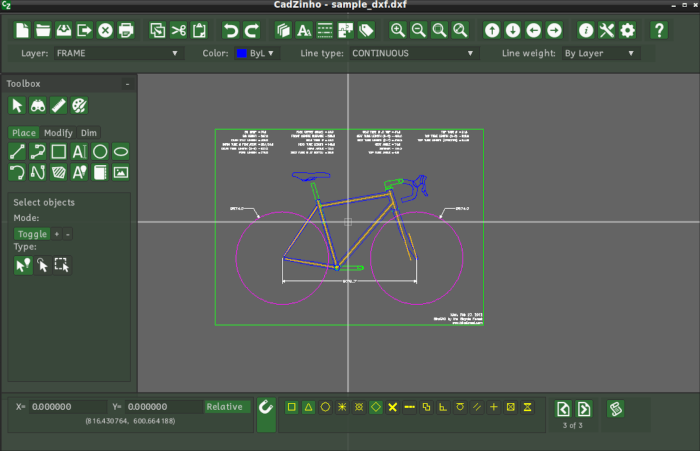
Task: Toggle tangent snap
Action: [460, 407]
